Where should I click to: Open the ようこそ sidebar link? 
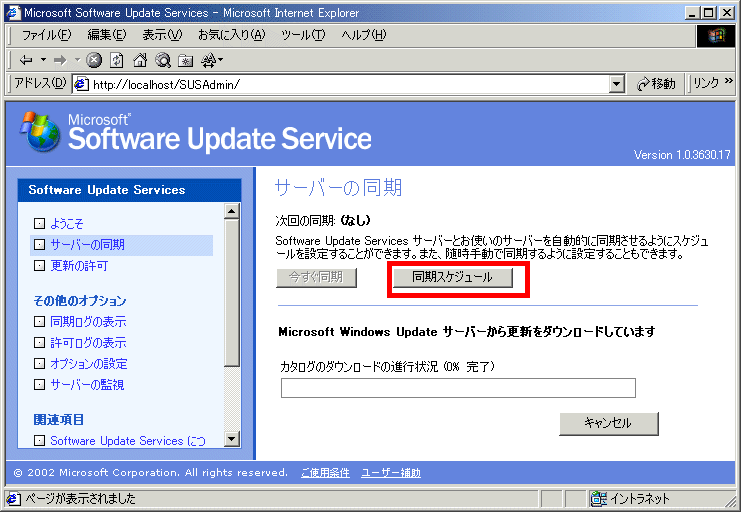[x=67, y=224]
